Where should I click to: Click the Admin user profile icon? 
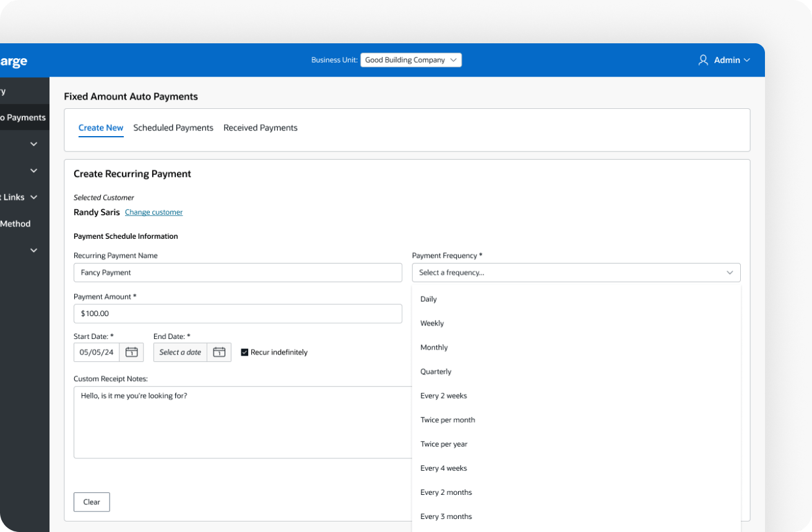click(x=703, y=60)
